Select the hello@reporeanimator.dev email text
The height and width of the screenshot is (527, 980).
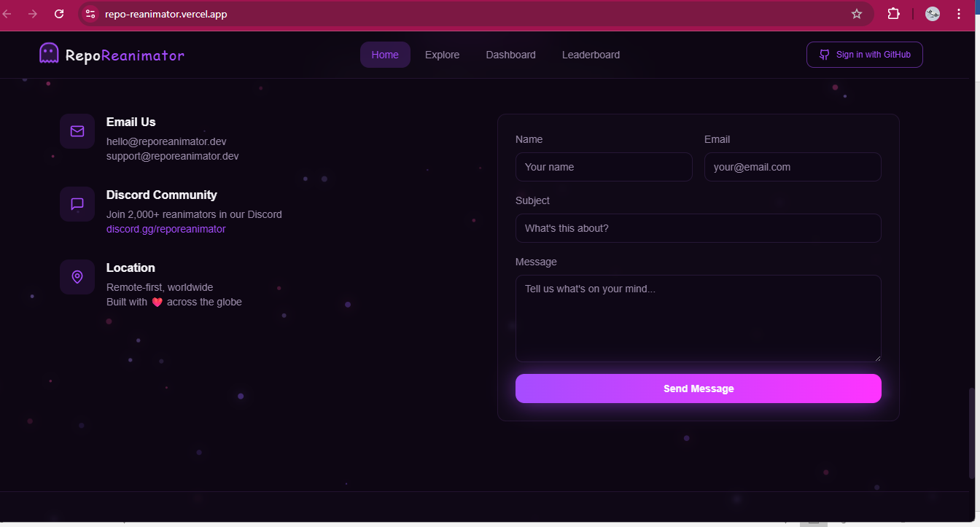166,141
